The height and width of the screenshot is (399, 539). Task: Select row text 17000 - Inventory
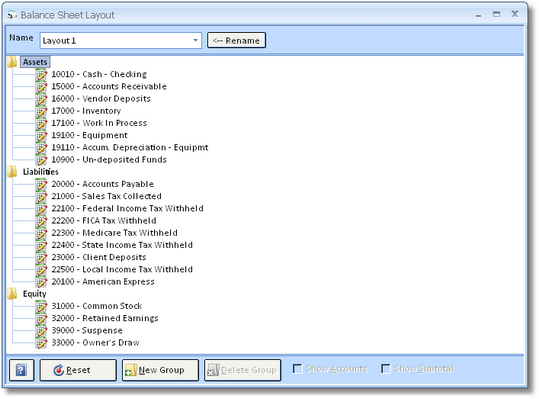pyautogui.click(x=86, y=111)
